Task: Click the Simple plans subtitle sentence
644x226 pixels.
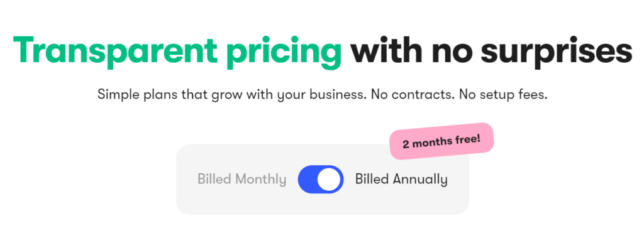Action: click(x=323, y=95)
